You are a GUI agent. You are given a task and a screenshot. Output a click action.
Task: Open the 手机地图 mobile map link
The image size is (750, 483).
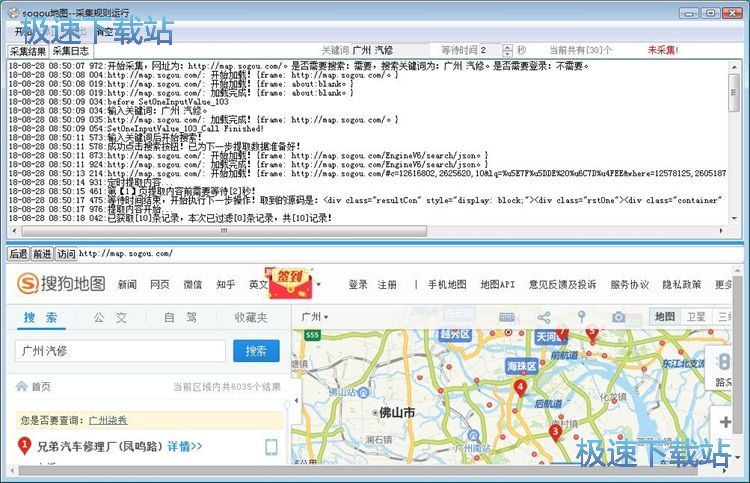[447, 285]
